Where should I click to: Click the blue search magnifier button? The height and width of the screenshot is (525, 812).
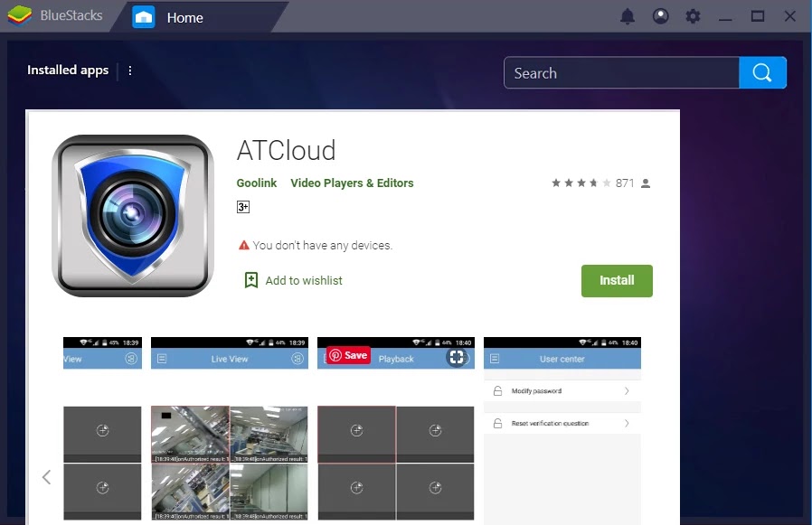tap(762, 73)
